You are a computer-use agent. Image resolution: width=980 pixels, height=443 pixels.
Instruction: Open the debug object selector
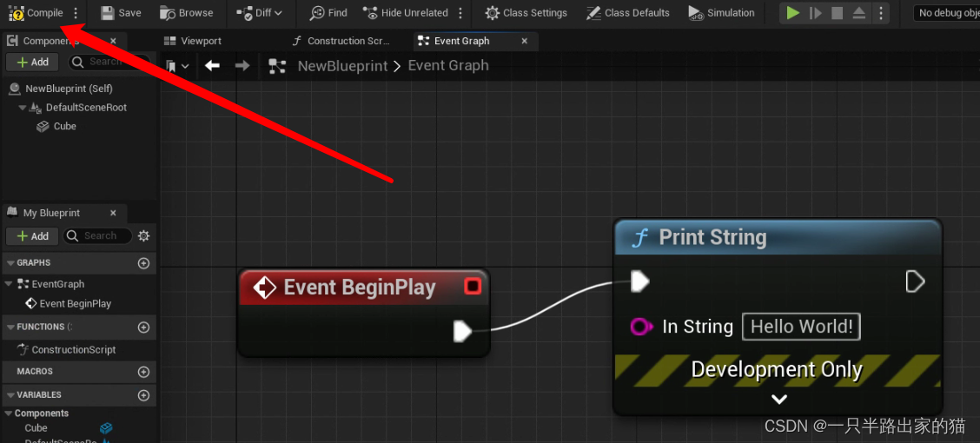coord(946,12)
